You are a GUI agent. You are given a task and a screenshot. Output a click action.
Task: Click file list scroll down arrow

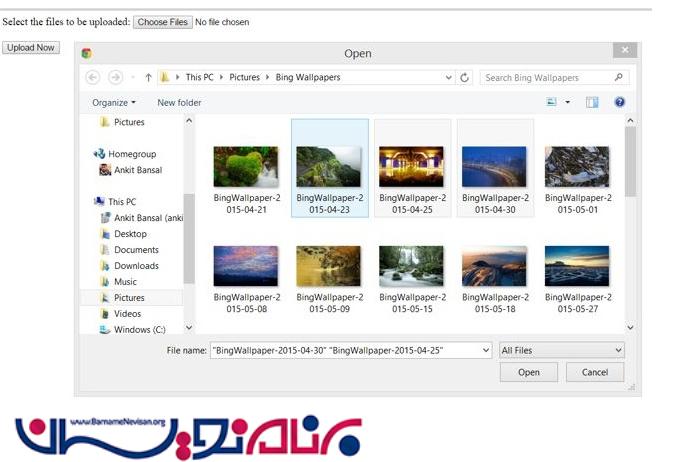pos(630,327)
